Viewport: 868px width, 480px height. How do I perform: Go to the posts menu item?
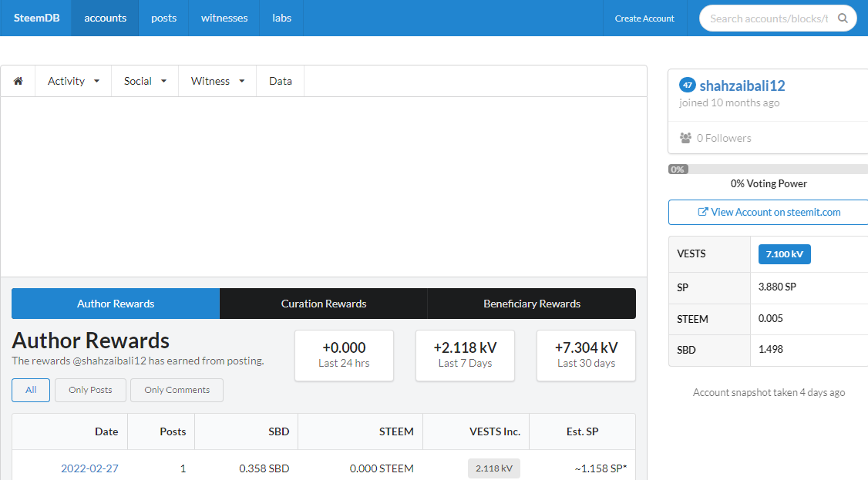coord(164,18)
